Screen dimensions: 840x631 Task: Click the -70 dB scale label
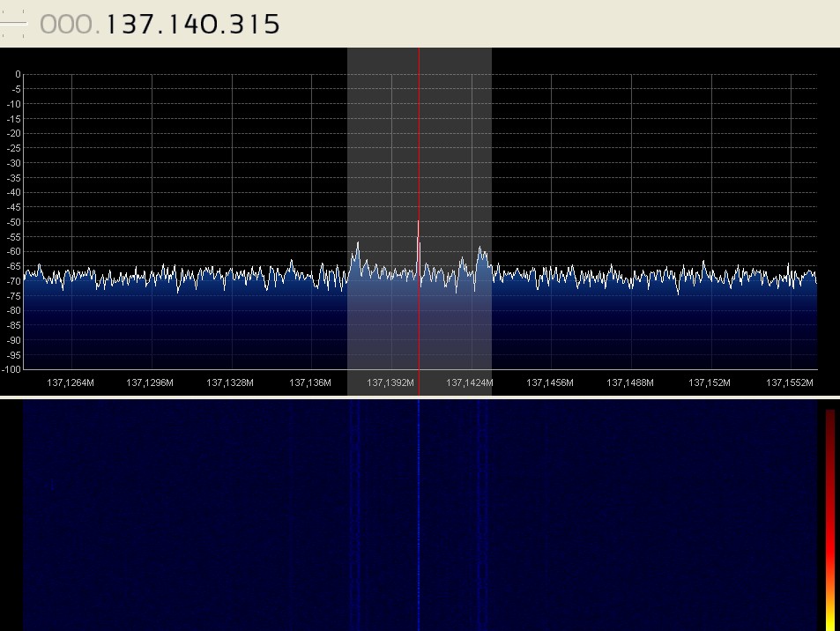pos(14,281)
